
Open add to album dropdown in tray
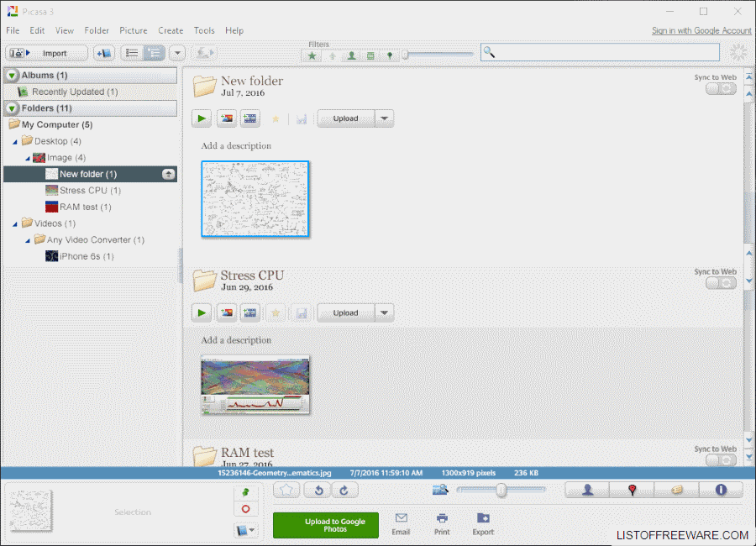point(246,531)
